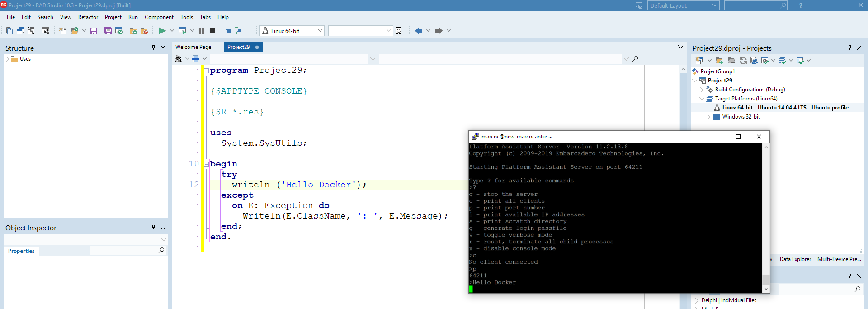Collapse the 'program Project29' code fold
The image size is (868, 309).
pyautogui.click(x=206, y=71)
